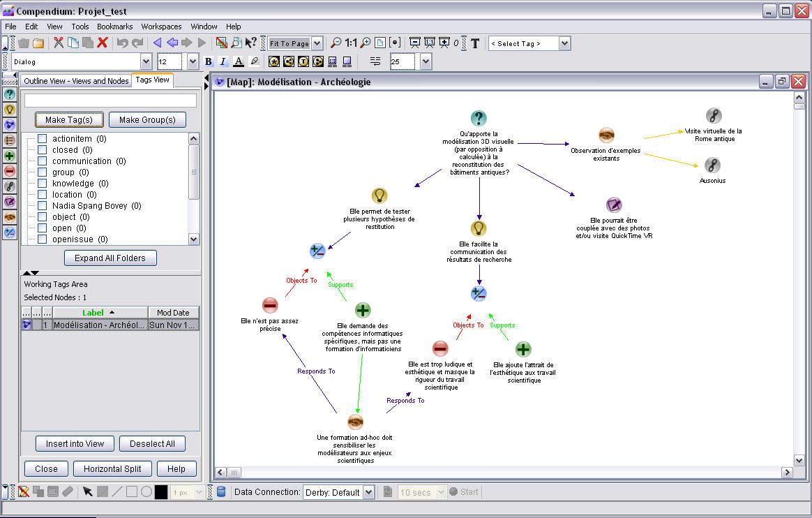Pick the Con minus node tool in sidebar
The height and width of the screenshot is (518, 812).
click(x=10, y=171)
